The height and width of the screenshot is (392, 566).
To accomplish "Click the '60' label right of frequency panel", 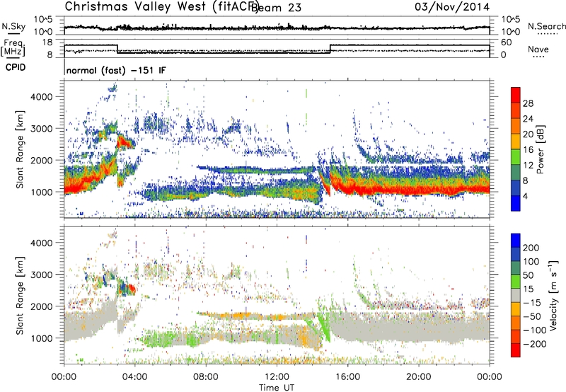I will tap(507, 42).
